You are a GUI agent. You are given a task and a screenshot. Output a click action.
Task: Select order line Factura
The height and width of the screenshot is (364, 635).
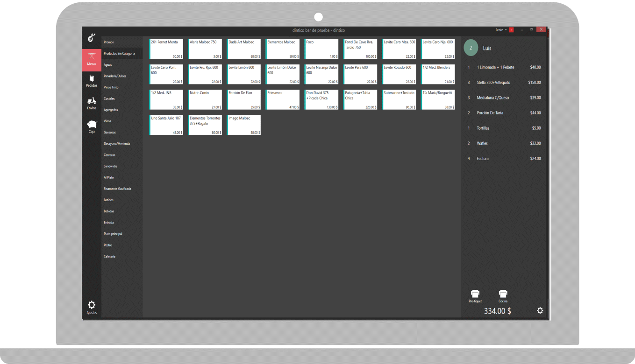click(x=504, y=159)
